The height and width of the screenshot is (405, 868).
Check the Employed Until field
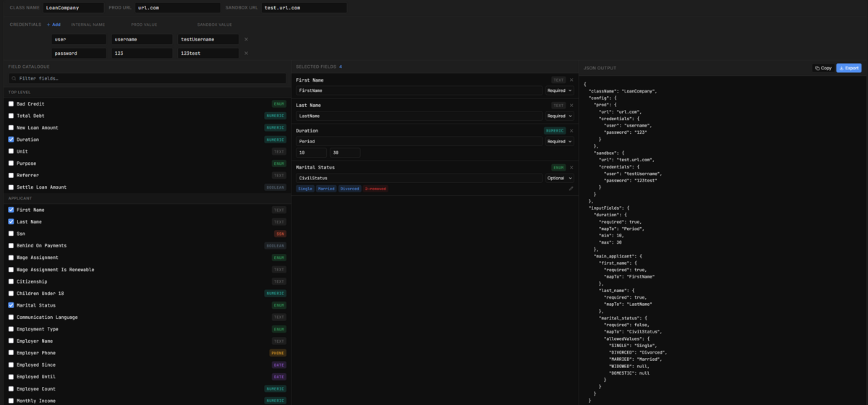tap(11, 377)
